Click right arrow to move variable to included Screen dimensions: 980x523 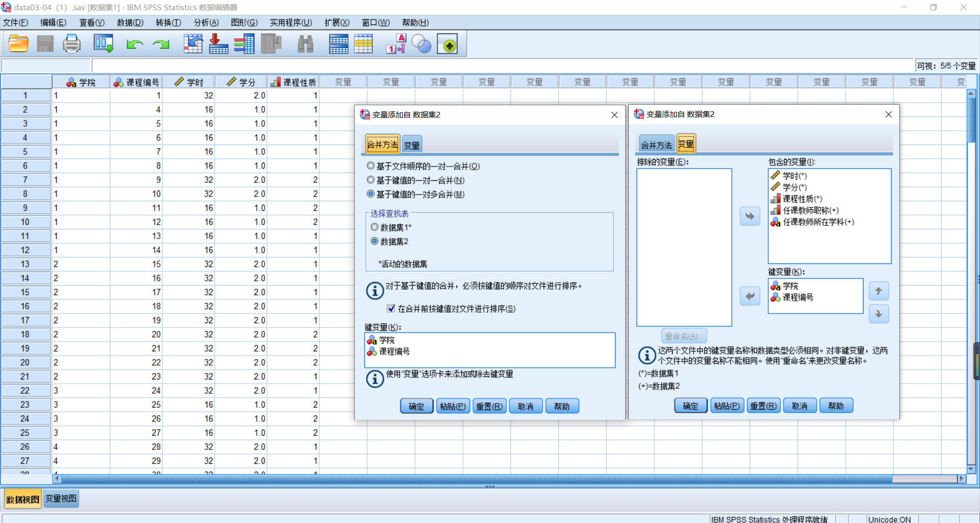coord(750,216)
